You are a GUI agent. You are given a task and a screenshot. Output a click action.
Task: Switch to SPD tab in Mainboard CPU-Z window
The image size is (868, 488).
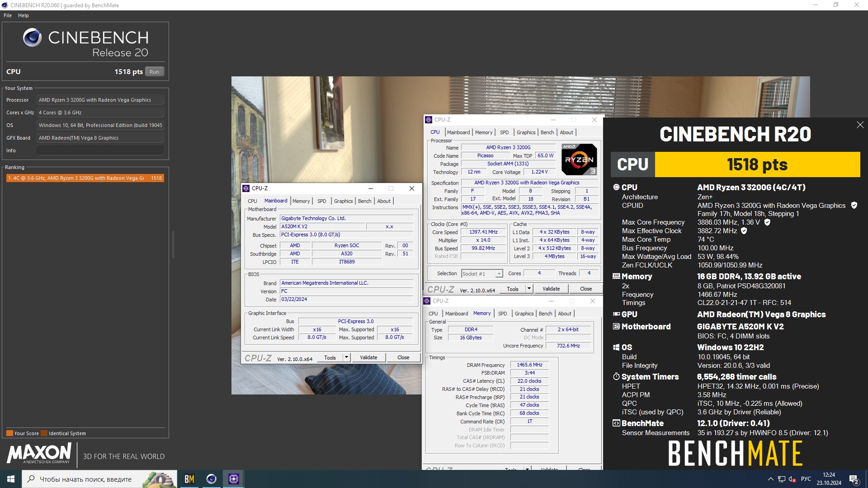(322, 201)
